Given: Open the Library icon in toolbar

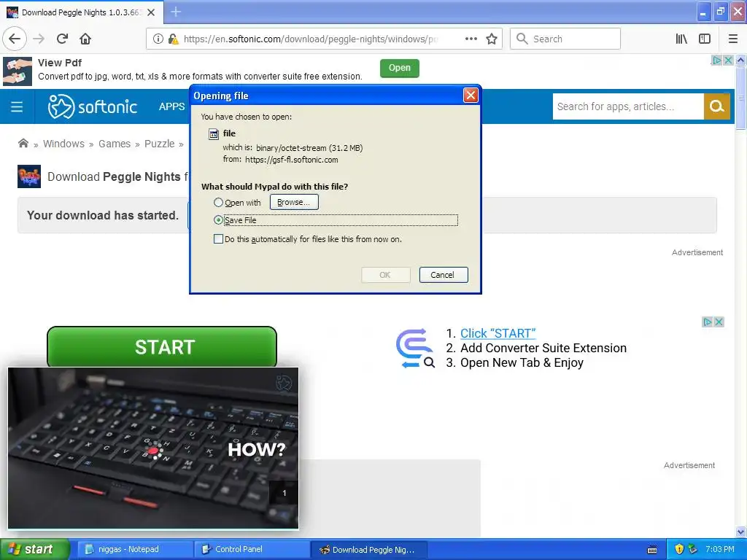Looking at the screenshot, I should [x=681, y=39].
